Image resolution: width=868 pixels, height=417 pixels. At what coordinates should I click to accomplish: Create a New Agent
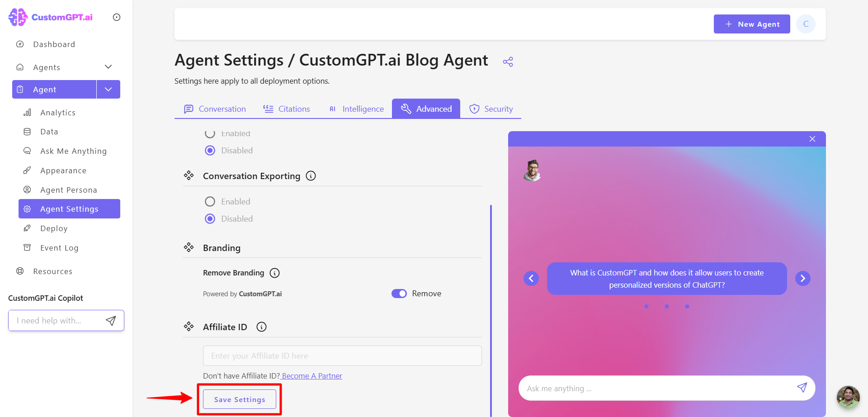pos(752,24)
